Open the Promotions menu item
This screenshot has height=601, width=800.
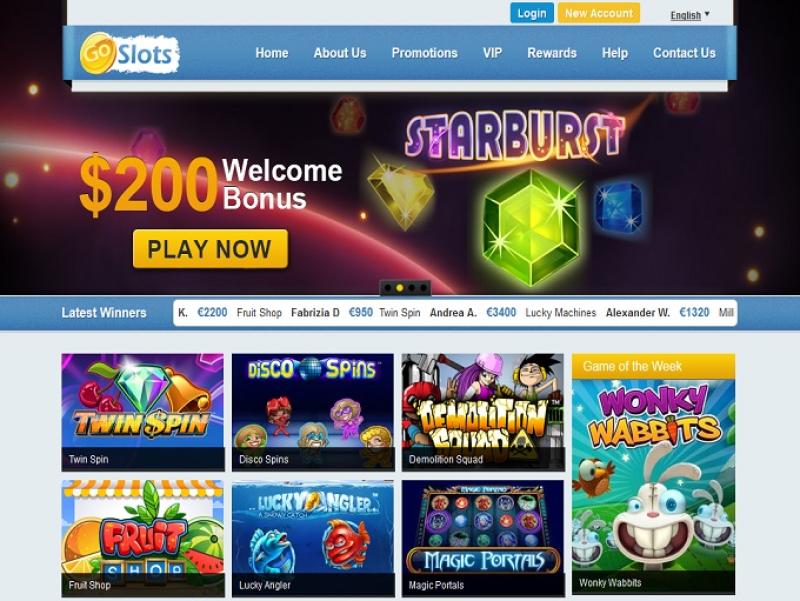click(x=424, y=53)
